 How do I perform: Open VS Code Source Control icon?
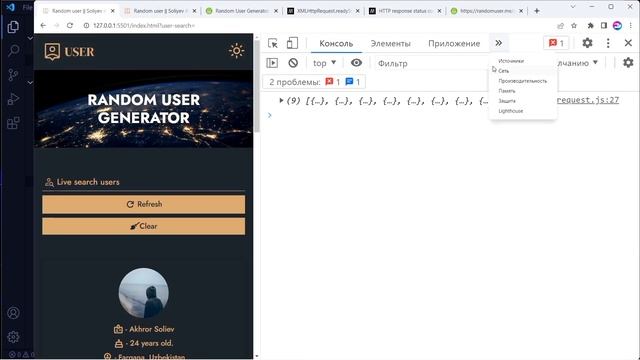[x=13, y=75]
